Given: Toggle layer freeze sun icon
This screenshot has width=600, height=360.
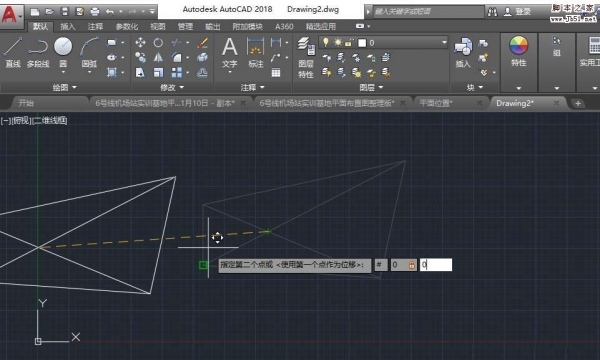Looking at the screenshot, I should click(338, 42).
